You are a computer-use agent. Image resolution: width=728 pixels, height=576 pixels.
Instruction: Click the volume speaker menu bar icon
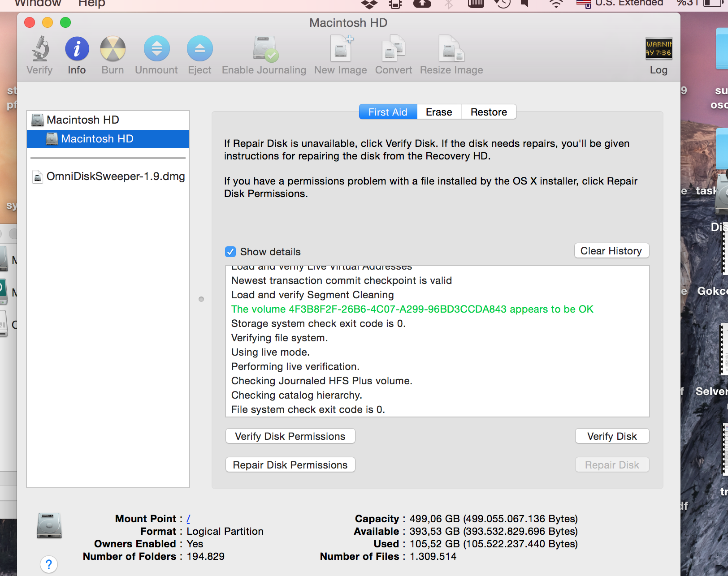tap(525, 4)
